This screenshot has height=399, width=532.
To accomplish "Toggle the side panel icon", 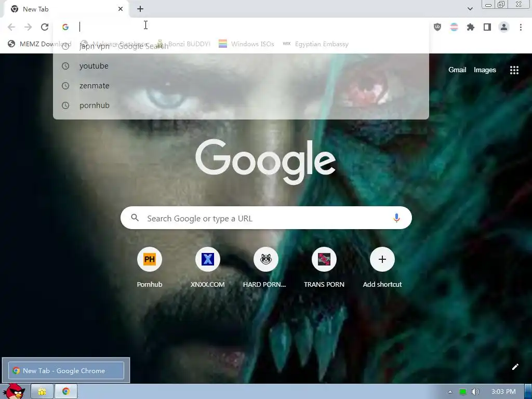I will [487, 27].
